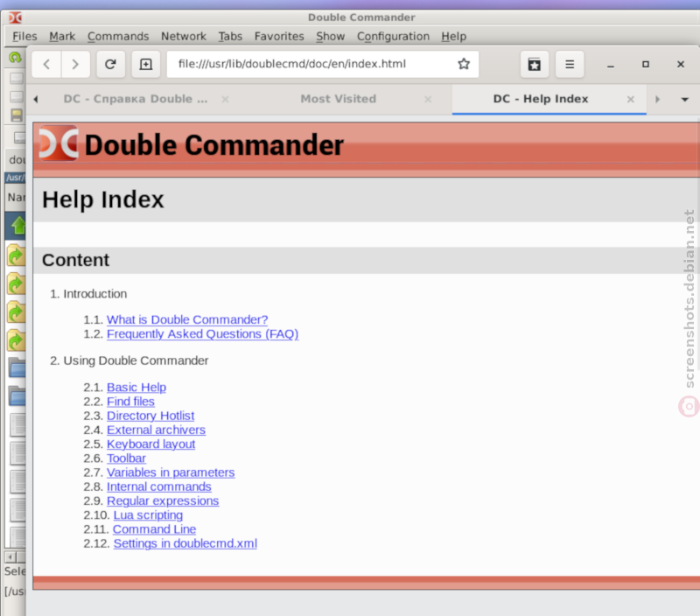
Task: Open the External archivers link
Action: pyautogui.click(x=156, y=430)
